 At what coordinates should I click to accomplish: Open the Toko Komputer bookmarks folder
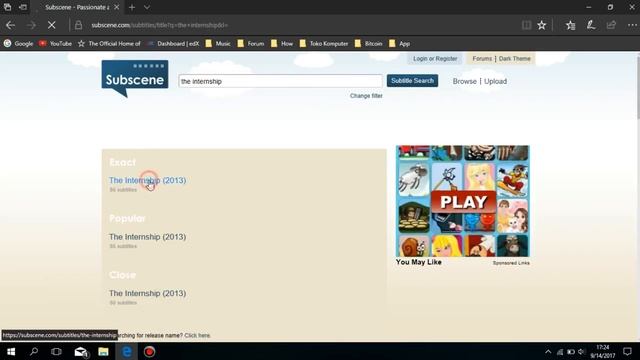coord(324,43)
